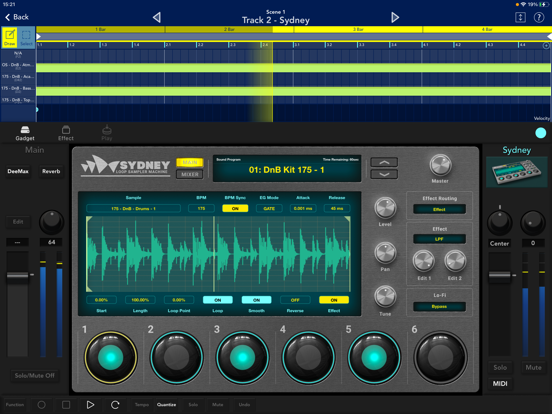
Task: Adjust the Pan knob
Action: tap(385, 253)
